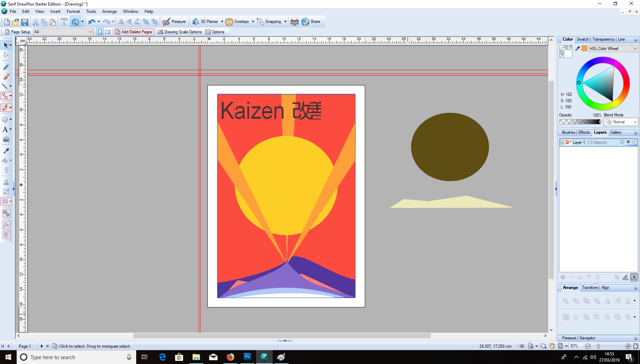Select the Pencil tool in left toolbar
The width and height of the screenshot is (640, 364).
click(6, 67)
